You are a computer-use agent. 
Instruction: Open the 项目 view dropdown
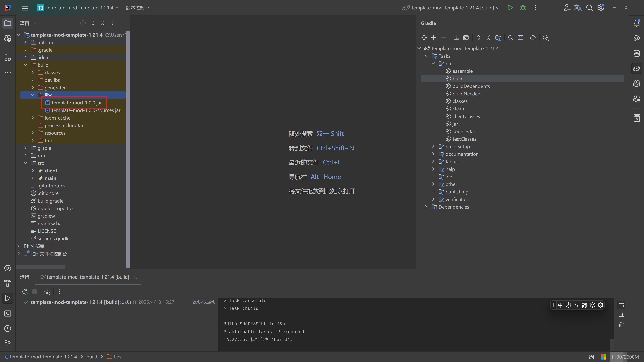click(28, 23)
